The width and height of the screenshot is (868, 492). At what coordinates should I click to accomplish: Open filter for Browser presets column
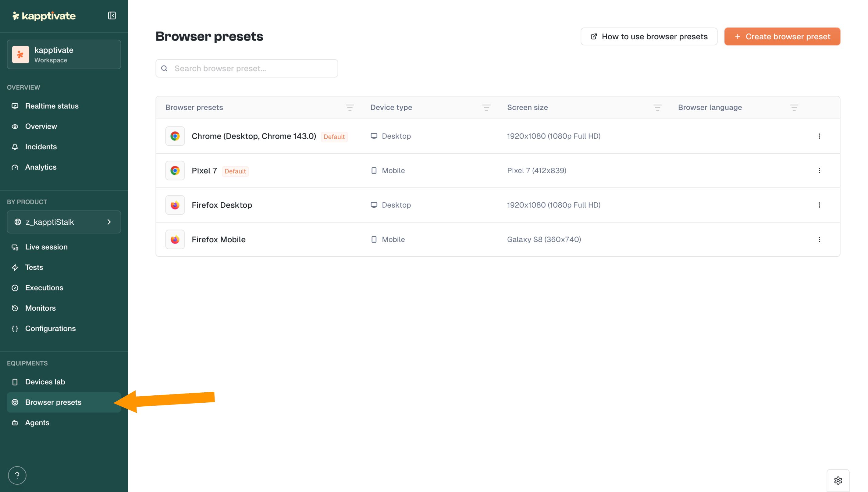350,108
